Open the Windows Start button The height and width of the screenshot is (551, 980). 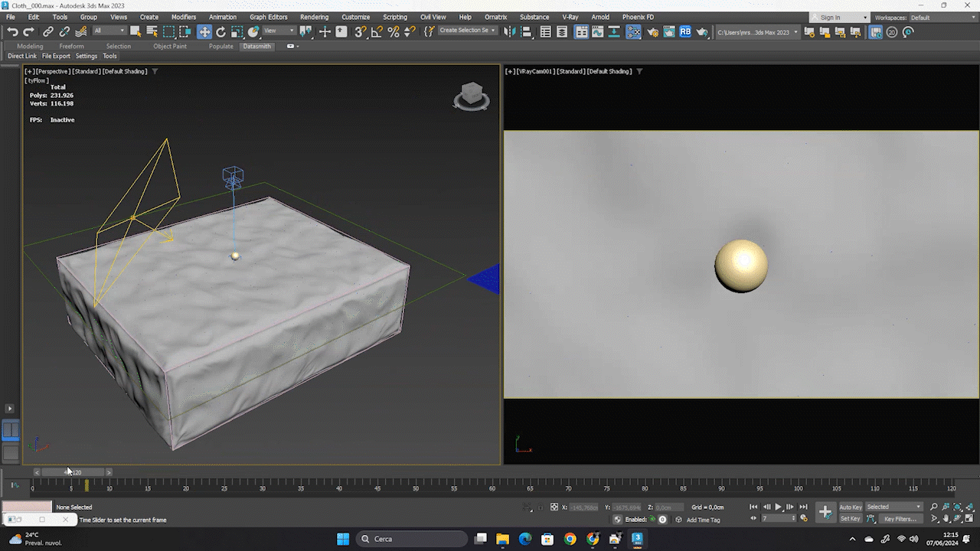[343, 539]
